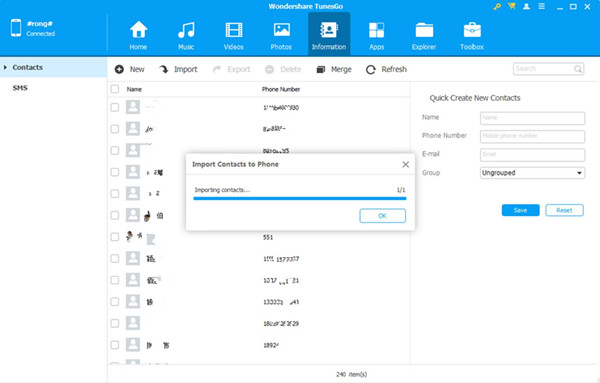The image size is (600, 383).
Task: Sort by the Name column header
Action: tap(134, 89)
